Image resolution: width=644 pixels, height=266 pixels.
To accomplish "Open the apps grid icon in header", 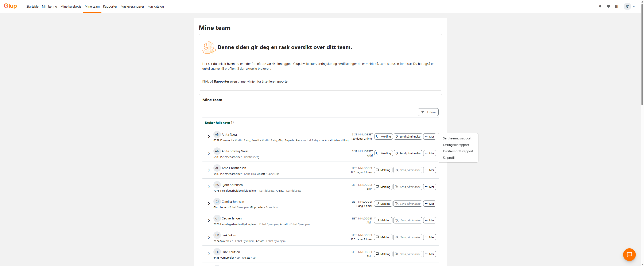I will click(617, 7).
